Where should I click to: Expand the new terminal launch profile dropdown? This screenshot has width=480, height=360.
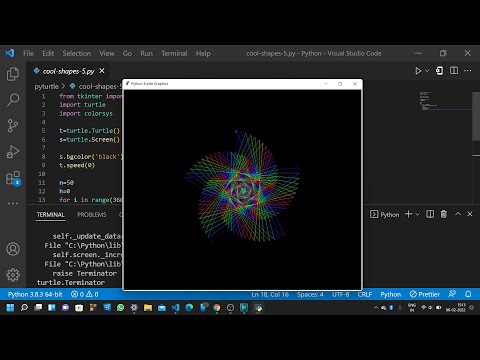(x=417, y=214)
